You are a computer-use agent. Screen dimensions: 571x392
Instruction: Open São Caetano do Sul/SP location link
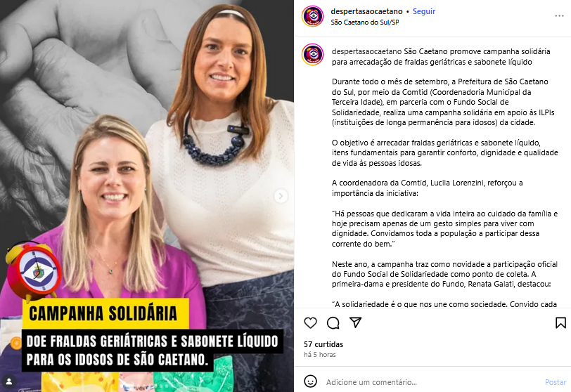(x=365, y=22)
